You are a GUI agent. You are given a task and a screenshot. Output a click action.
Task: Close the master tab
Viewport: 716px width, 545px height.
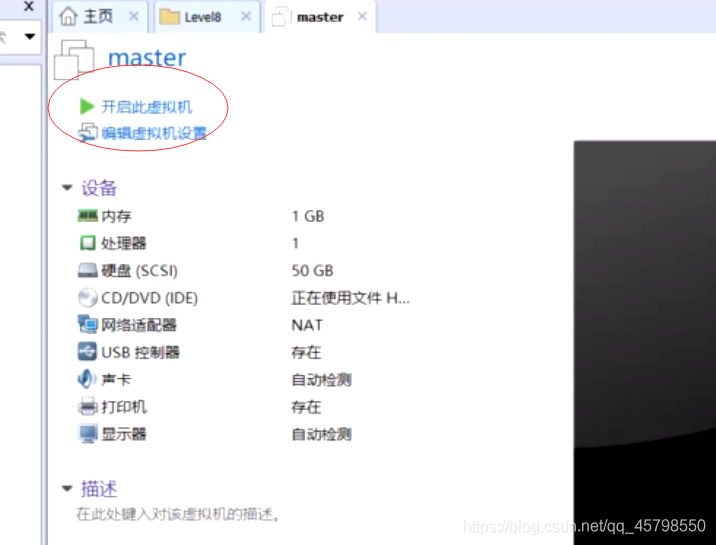[x=362, y=16]
